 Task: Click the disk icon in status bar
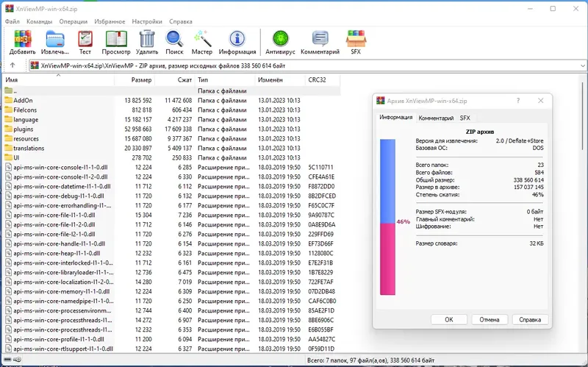click(x=7, y=360)
